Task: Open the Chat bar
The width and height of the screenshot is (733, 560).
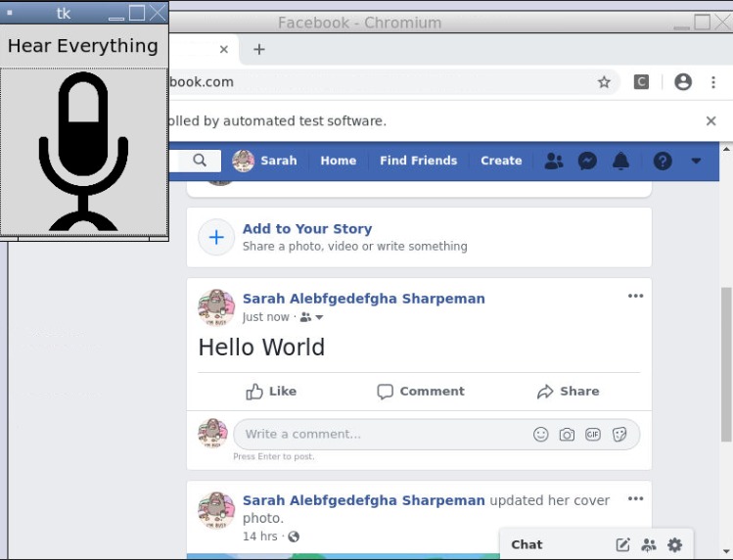Action: [527, 544]
